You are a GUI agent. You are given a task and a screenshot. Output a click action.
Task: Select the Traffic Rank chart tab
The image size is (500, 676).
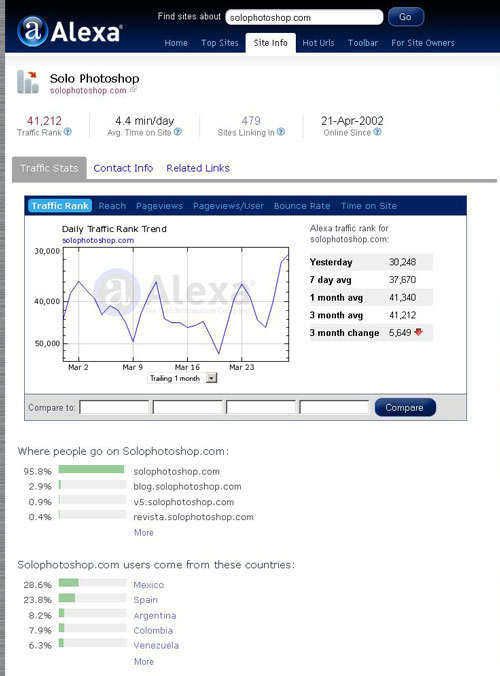[x=60, y=206]
